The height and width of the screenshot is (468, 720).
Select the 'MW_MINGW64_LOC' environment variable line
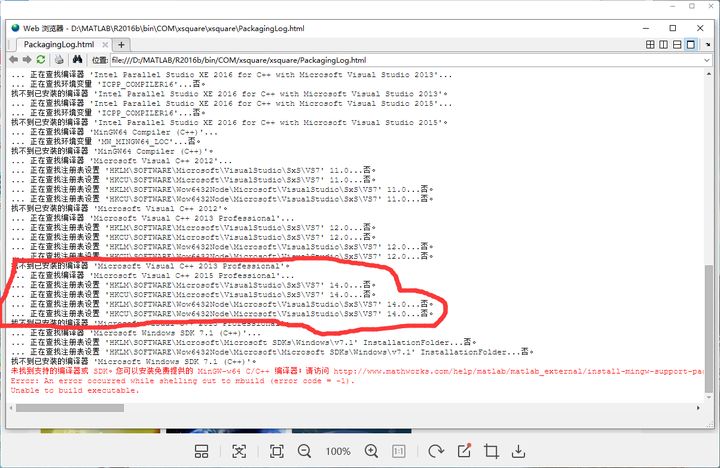tap(106, 141)
